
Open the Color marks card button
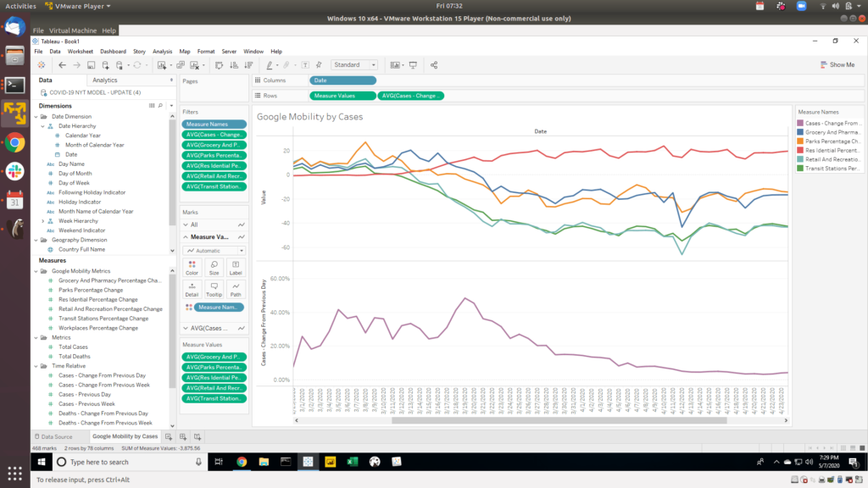point(192,268)
